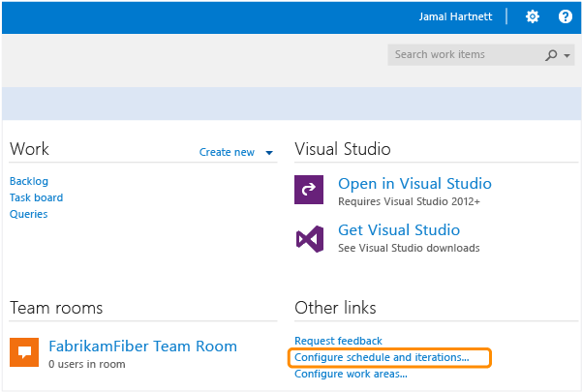Screen dimensions: 582x392
Task: Open the Backlog link
Action: 29,181
